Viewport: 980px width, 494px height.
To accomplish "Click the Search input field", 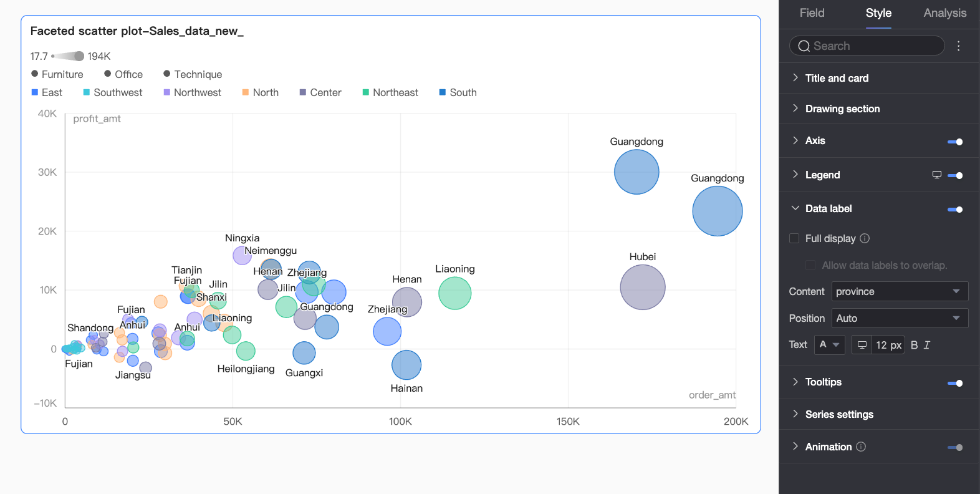I will click(867, 46).
